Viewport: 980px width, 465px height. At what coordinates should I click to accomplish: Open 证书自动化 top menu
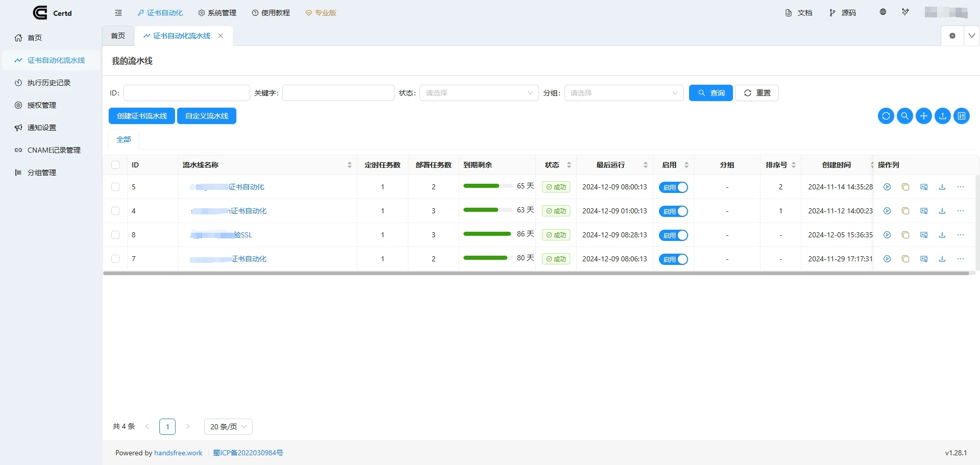click(160, 13)
